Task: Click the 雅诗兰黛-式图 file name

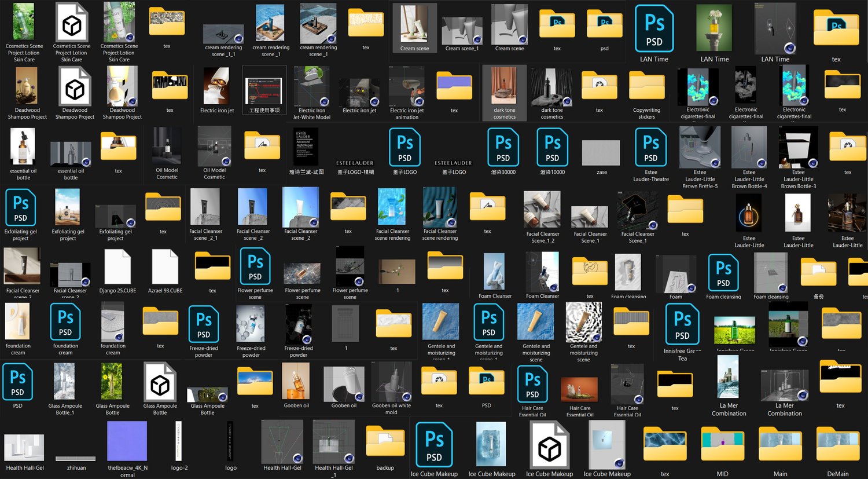Action: 306,172
